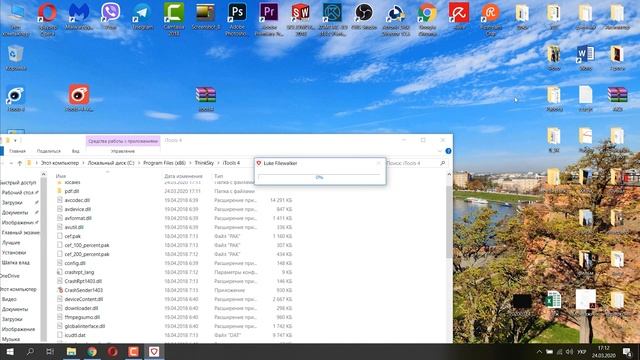Screen dimensions: 640x360
Task: Open the volume control in system tray
Action: [x=569, y=351]
